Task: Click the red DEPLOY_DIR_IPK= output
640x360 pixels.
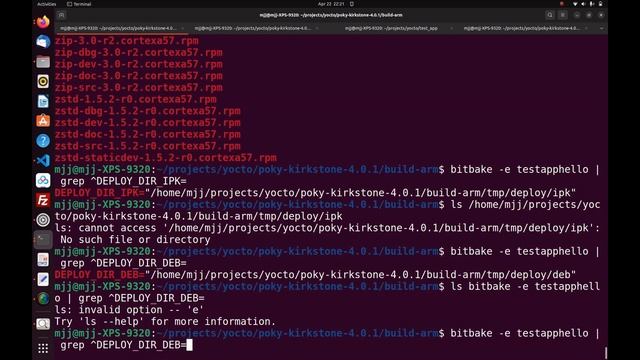Action: pos(100,193)
